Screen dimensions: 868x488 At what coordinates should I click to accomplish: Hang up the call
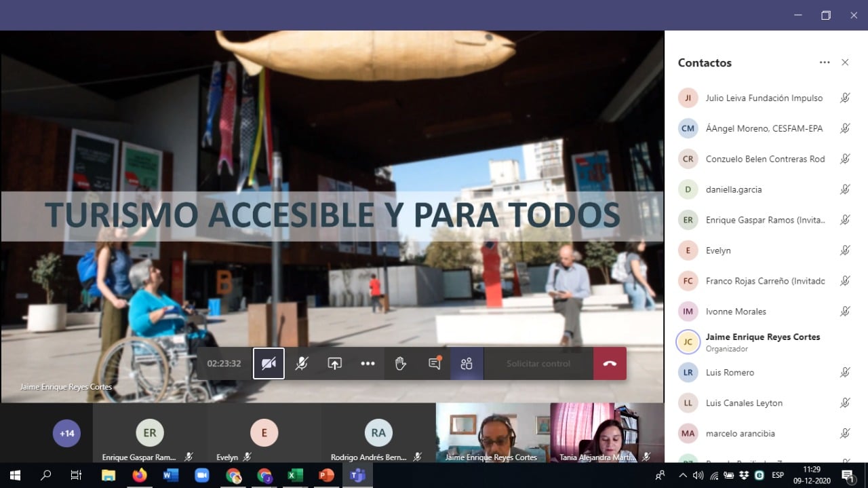point(609,363)
